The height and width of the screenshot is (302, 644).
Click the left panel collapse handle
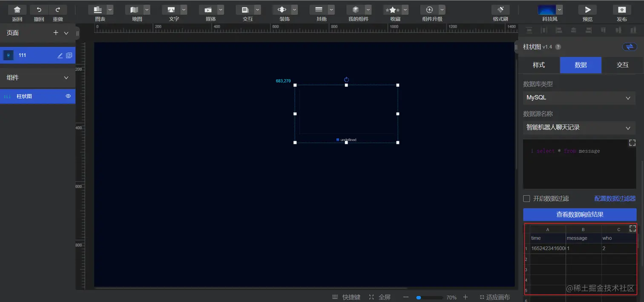pos(78,33)
